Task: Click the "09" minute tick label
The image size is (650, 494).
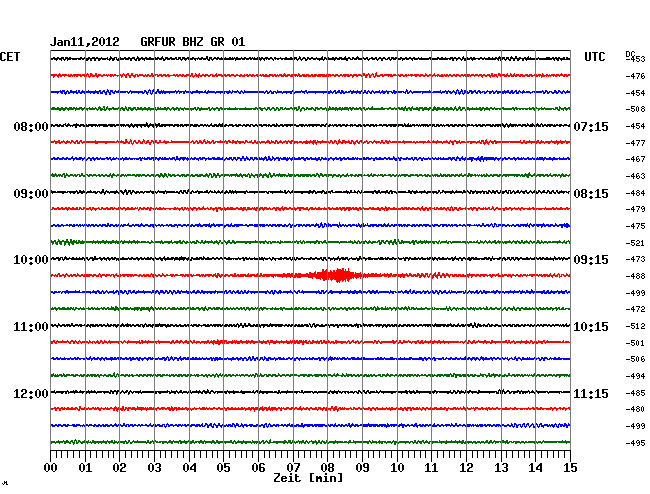Action: (362, 468)
